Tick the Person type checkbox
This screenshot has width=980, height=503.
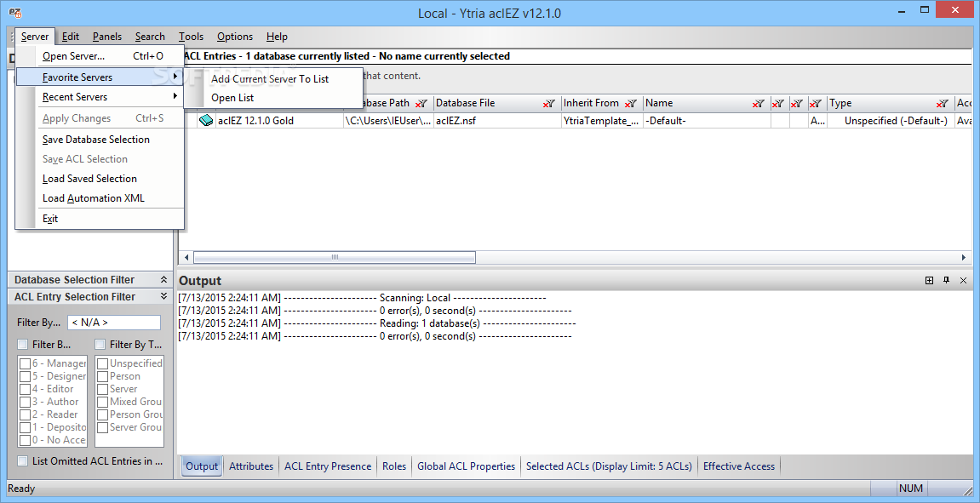point(102,377)
